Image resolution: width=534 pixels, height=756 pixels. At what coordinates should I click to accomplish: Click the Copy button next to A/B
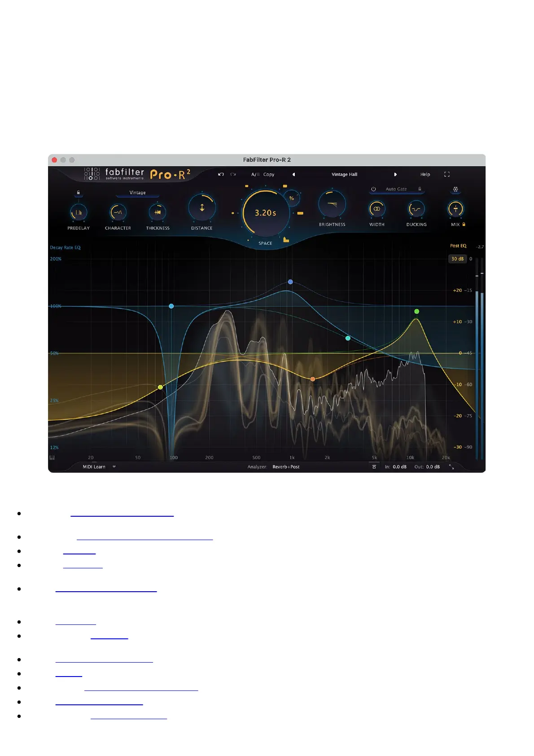pos(269,174)
